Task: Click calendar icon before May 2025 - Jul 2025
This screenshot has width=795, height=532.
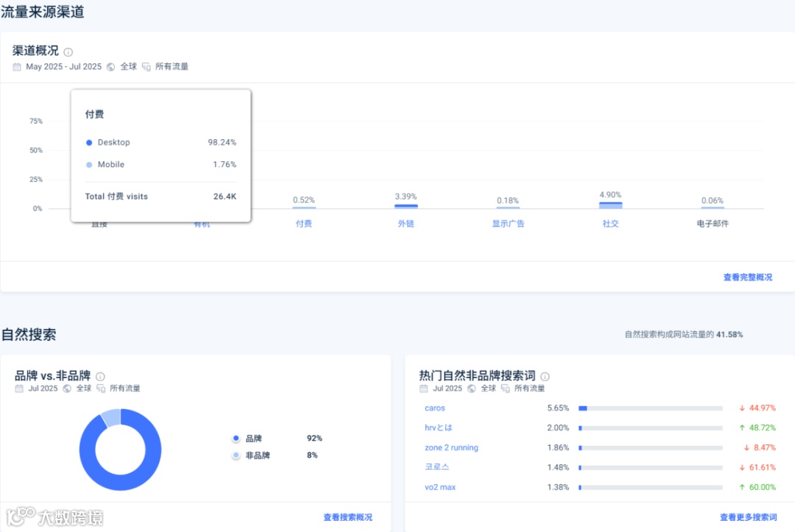Action: (x=17, y=67)
